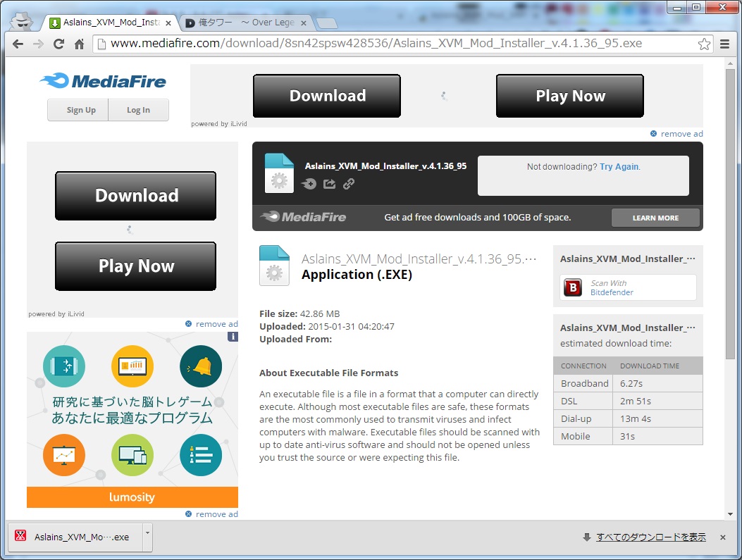
Task: Click the ad info 'i' icon on the Lumosity ad
Action: click(233, 337)
